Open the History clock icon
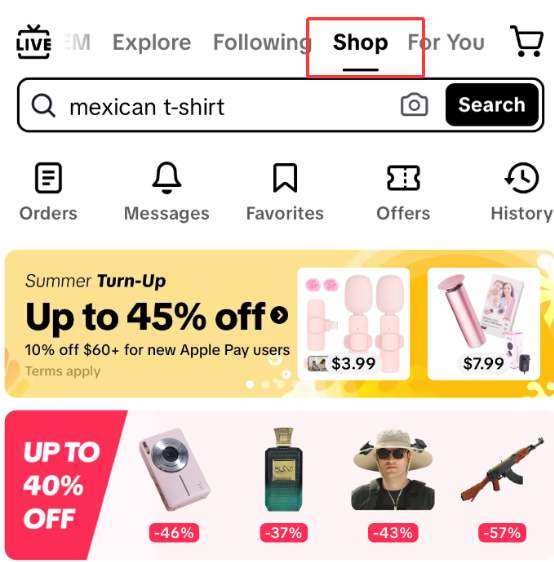 coord(521,178)
